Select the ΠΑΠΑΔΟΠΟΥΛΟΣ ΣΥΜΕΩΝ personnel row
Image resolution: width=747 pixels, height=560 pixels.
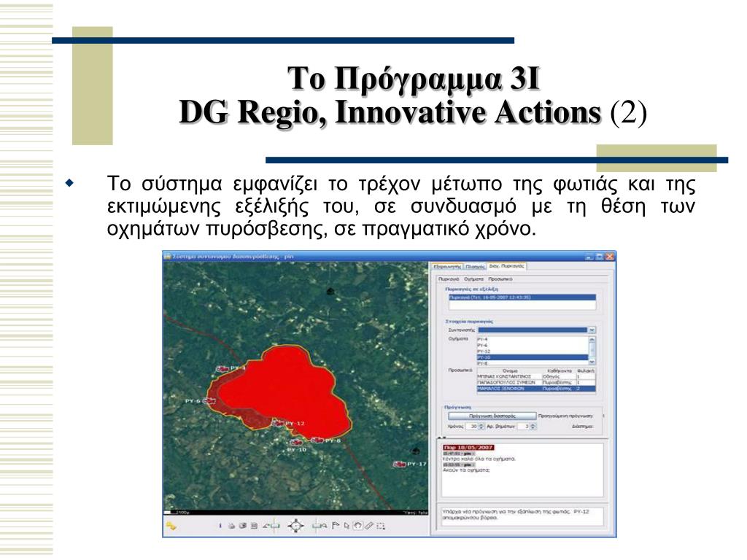[x=536, y=382]
